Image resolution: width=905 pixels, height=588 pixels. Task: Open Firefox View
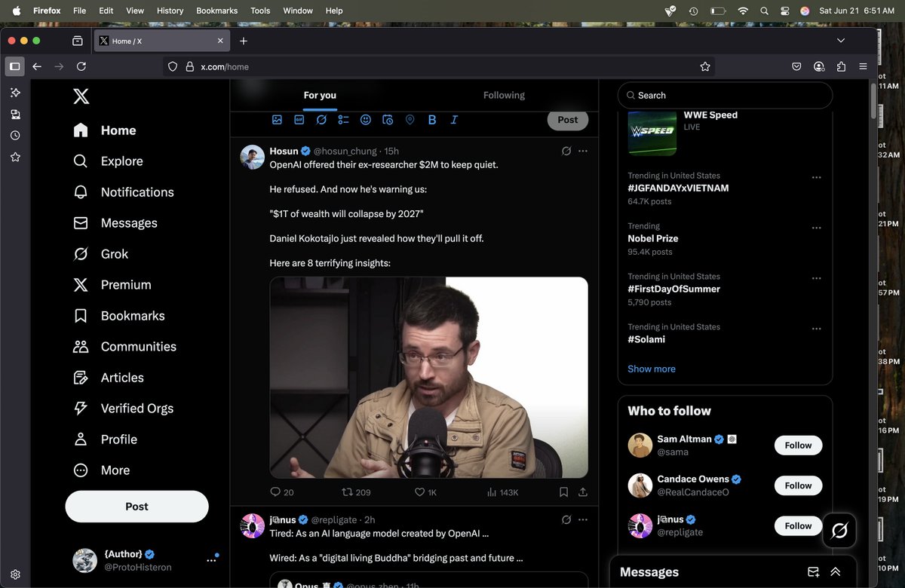click(x=77, y=41)
